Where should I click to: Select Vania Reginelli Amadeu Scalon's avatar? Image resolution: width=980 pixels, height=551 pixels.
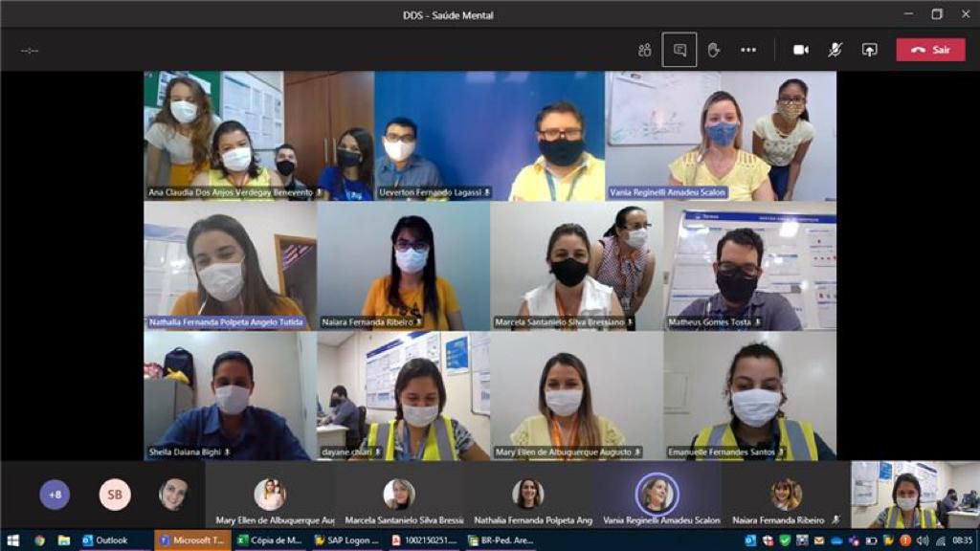[x=657, y=494]
